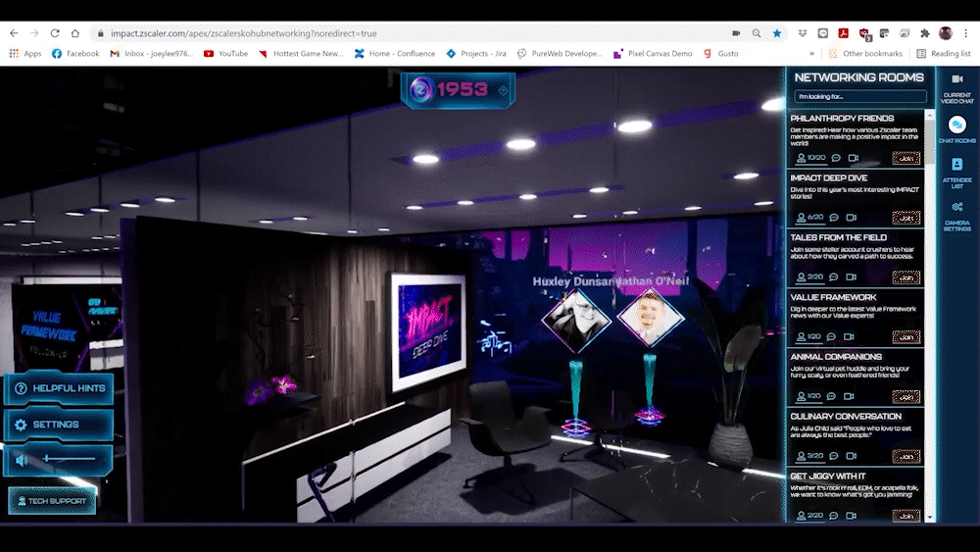Open Chrome profile avatar

click(946, 33)
